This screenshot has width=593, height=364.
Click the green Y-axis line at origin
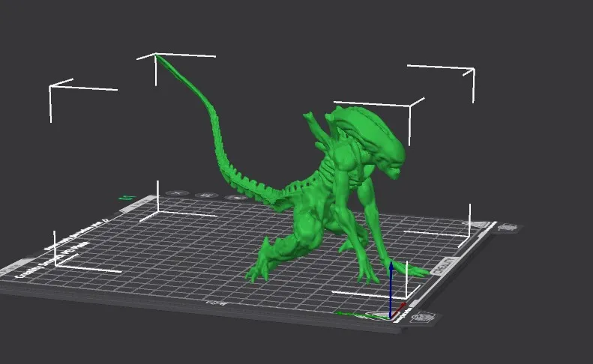point(360,315)
